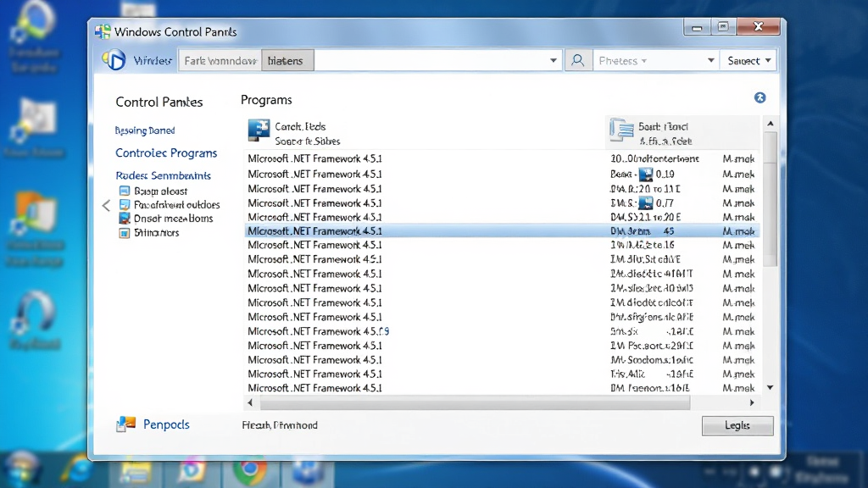Viewport: 868px width, 488px height.
Task: Click the horizontal scrollbar thumb below the list
Action: coord(475,402)
